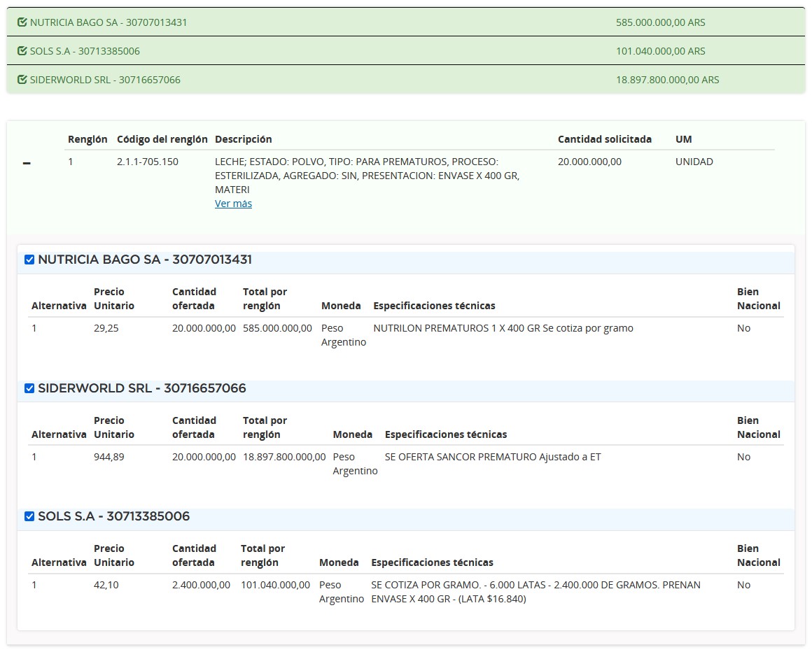Screen dimensions: 812x652
Task: Click the 'Cantidad solicitada' column header
Action: [x=604, y=139]
